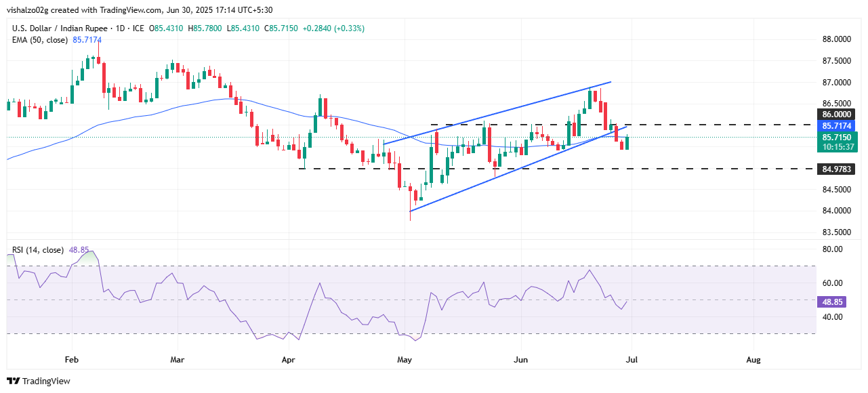The height and width of the screenshot is (393, 868).
Task: Click the Feb label on the time axis
Action: point(71,358)
